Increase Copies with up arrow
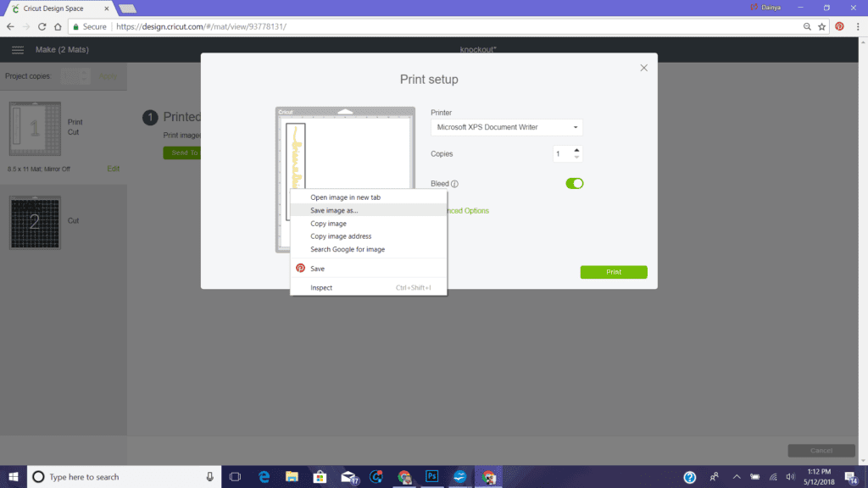 [576, 150]
